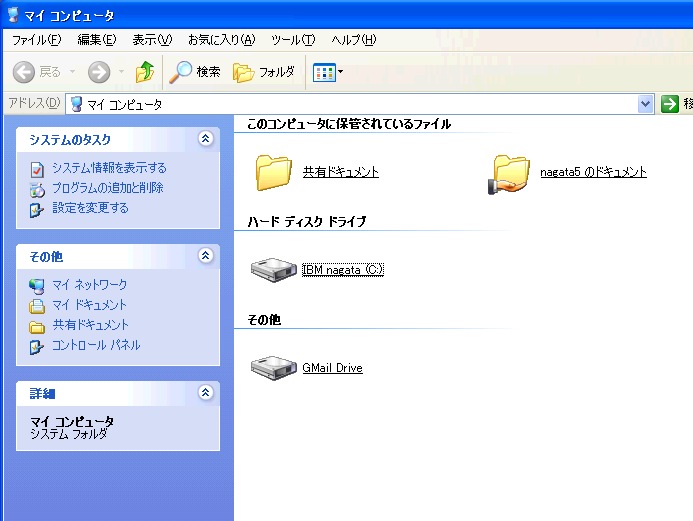Open the view mode icon button
The image size is (693, 521).
(324, 72)
